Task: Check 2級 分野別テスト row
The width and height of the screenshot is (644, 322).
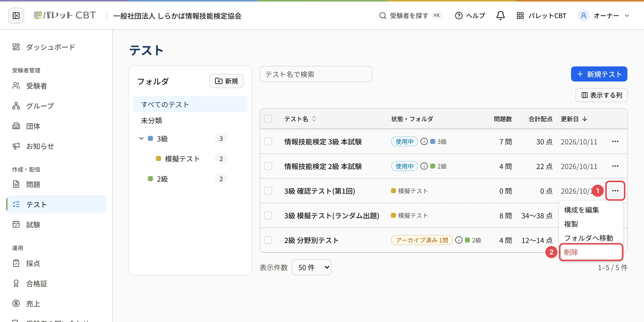Action: (x=268, y=240)
